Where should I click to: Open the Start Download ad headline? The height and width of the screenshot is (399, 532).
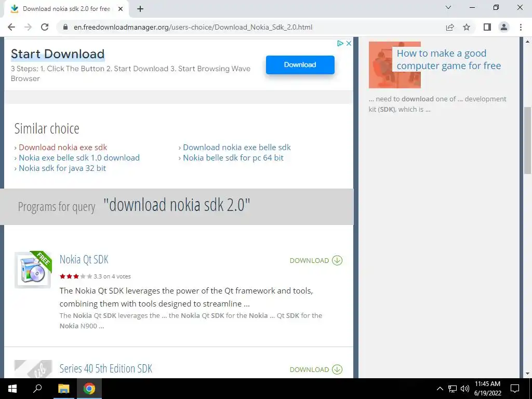click(x=58, y=54)
